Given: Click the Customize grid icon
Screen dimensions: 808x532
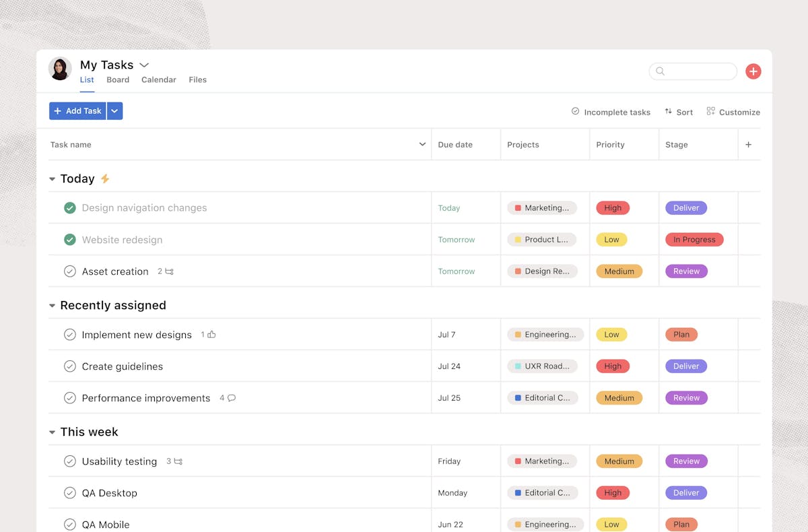Looking at the screenshot, I should click(710, 112).
